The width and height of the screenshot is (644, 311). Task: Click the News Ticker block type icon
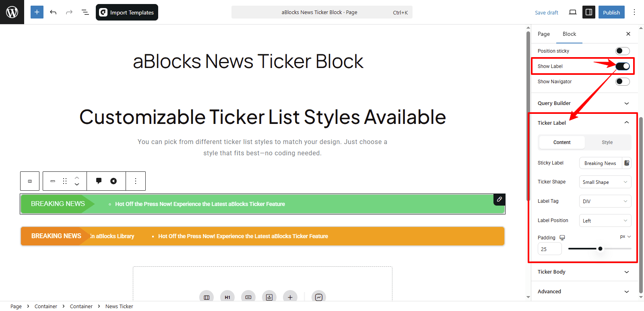52,181
